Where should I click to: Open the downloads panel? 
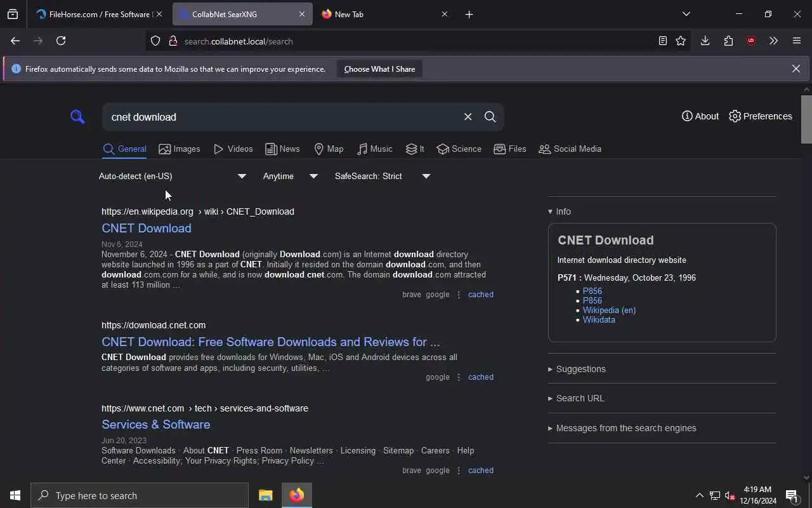[705, 41]
